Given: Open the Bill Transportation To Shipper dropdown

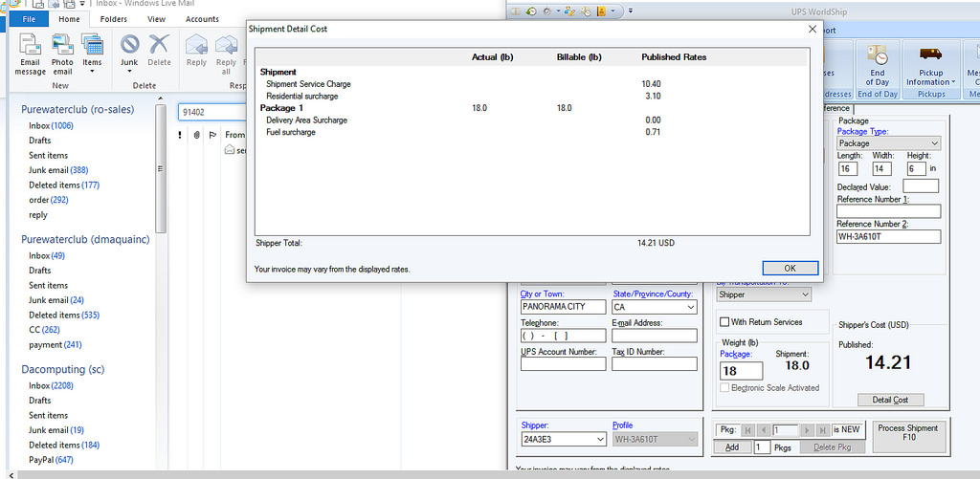Looking at the screenshot, I should [805, 294].
